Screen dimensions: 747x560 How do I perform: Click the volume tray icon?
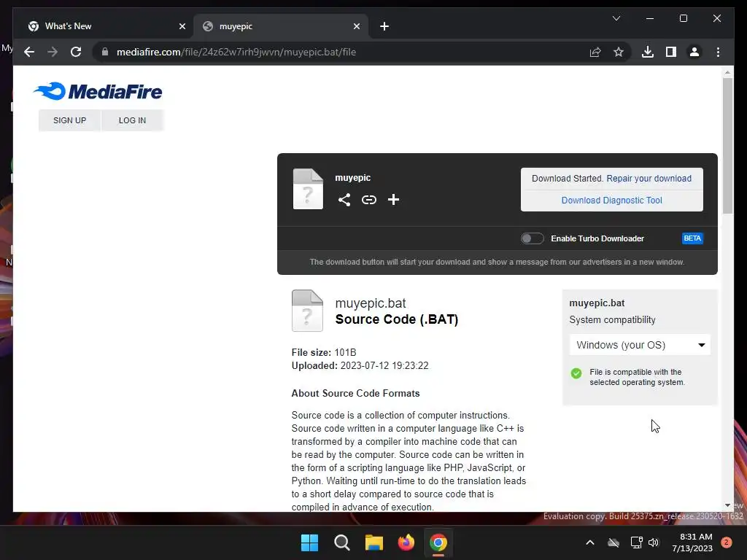coord(654,542)
